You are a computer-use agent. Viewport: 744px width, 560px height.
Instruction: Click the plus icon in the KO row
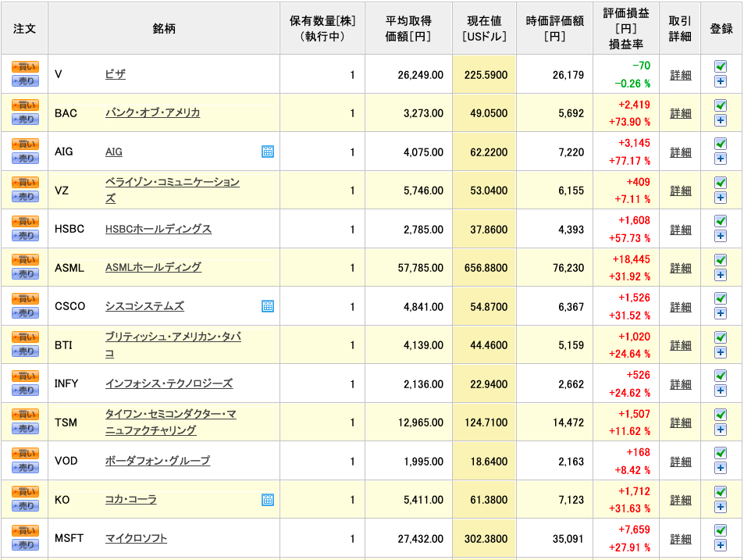721,507
